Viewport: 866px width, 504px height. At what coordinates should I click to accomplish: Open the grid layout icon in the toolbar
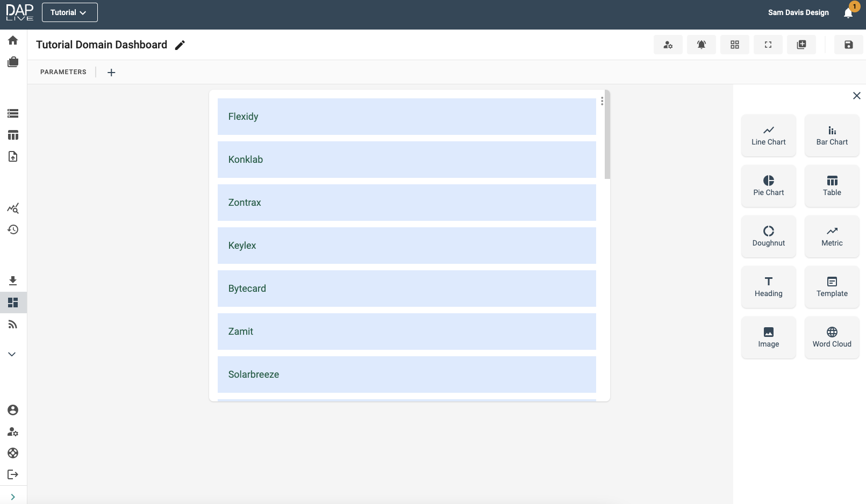(x=734, y=45)
